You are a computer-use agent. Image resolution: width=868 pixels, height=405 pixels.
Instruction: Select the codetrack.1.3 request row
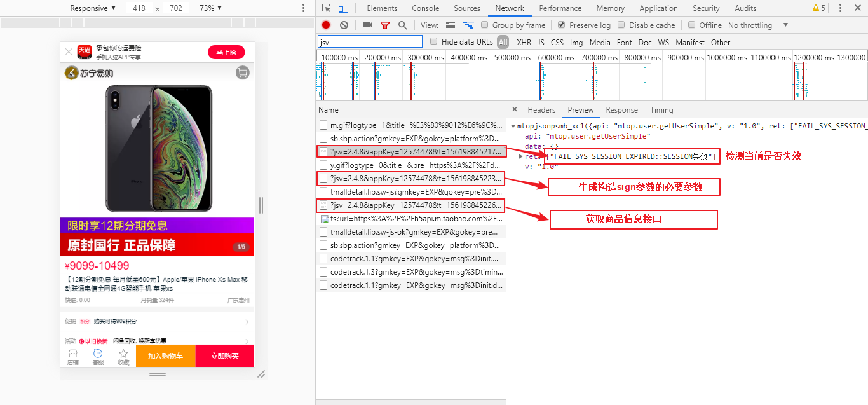click(411, 271)
